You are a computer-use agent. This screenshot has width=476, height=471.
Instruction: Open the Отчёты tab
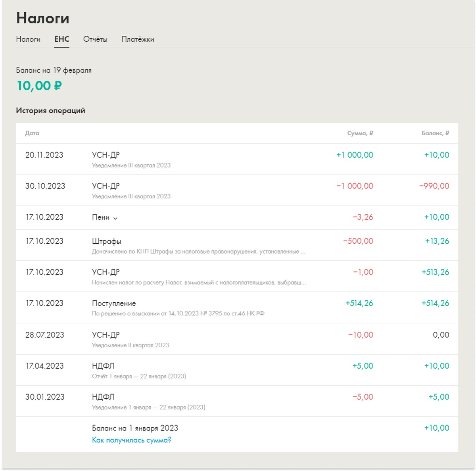pos(95,39)
